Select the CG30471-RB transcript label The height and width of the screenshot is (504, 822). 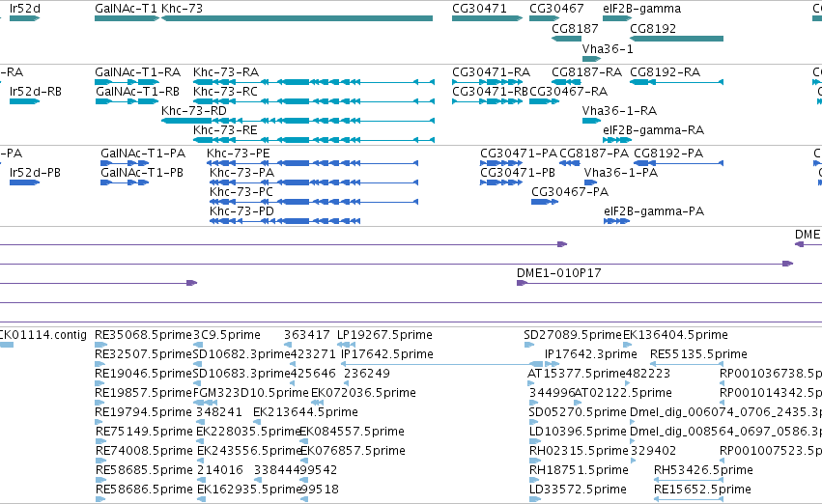click(490, 92)
